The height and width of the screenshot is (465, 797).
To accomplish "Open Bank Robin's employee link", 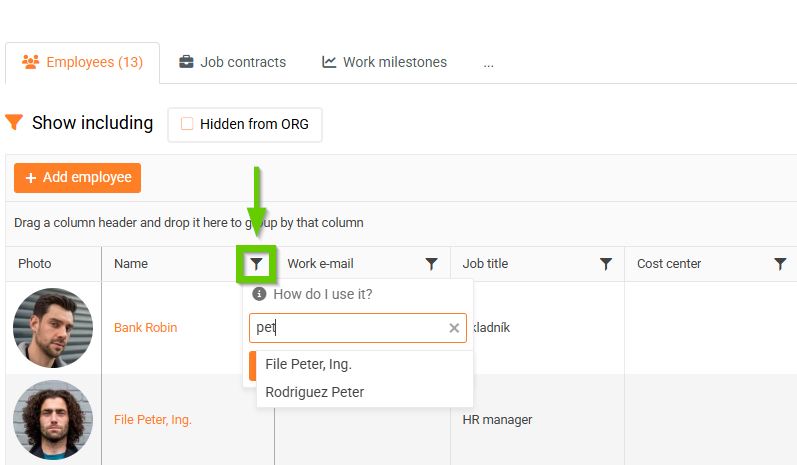I will 145,328.
